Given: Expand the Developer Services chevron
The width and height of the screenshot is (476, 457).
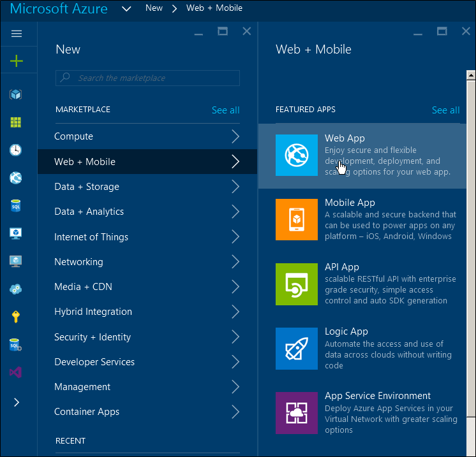Looking at the screenshot, I should click(235, 362).
